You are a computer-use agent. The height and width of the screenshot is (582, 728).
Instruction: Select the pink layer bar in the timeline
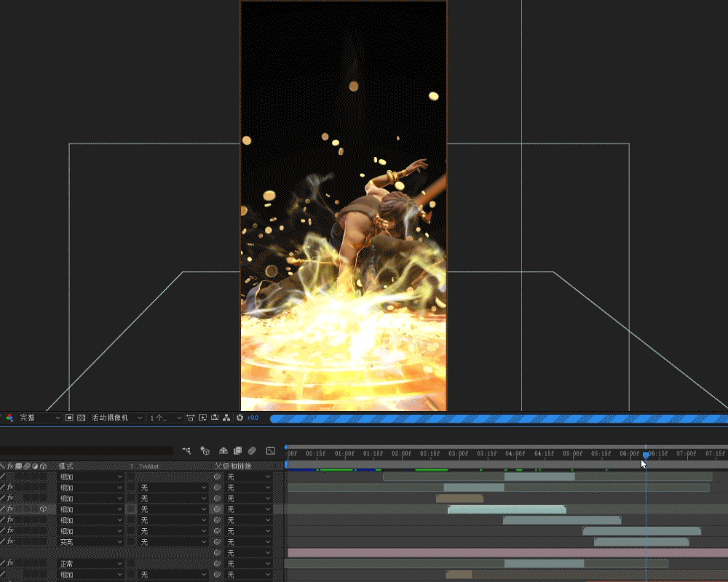[x=508, y=553]
